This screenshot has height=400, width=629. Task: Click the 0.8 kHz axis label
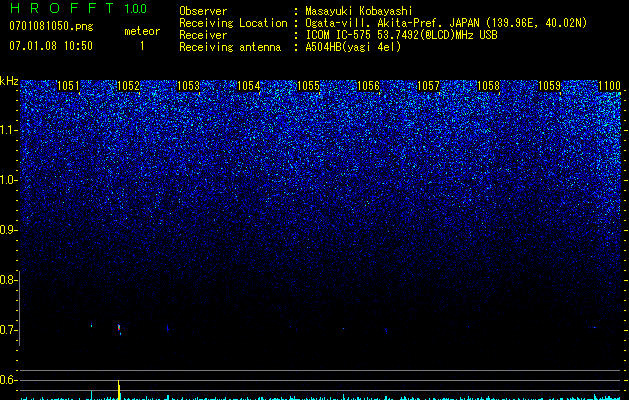coord(9,280)
